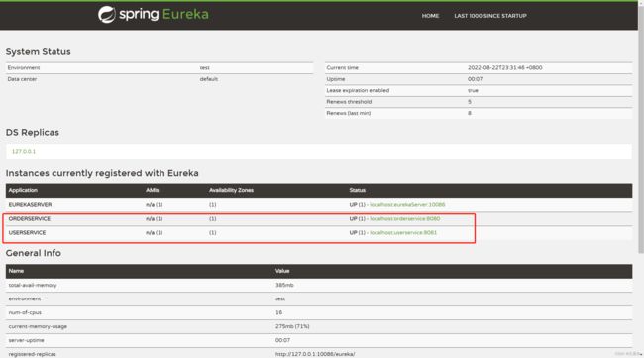Open LAST 1000 SINCE STARTUP page
Screen dimensions: 644x358
pos(490,16)
